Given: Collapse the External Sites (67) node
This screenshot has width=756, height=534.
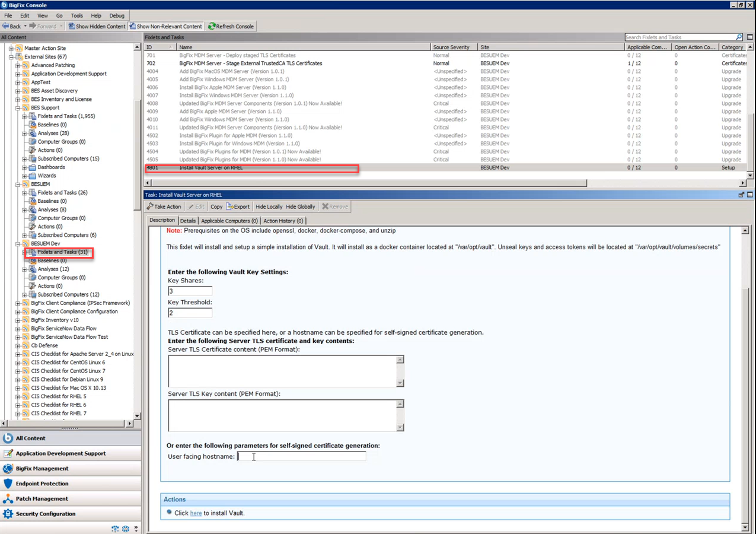Looking at the screenshot, I should [x=11, y=57].
